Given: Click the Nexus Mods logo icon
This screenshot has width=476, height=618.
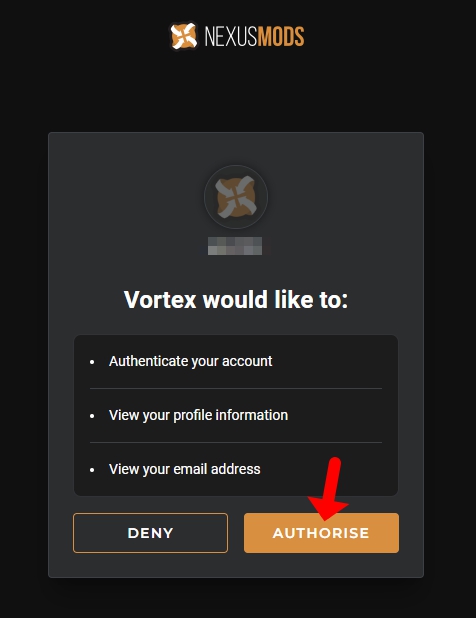Looking at the screenshot, I should tap(183, 36).
